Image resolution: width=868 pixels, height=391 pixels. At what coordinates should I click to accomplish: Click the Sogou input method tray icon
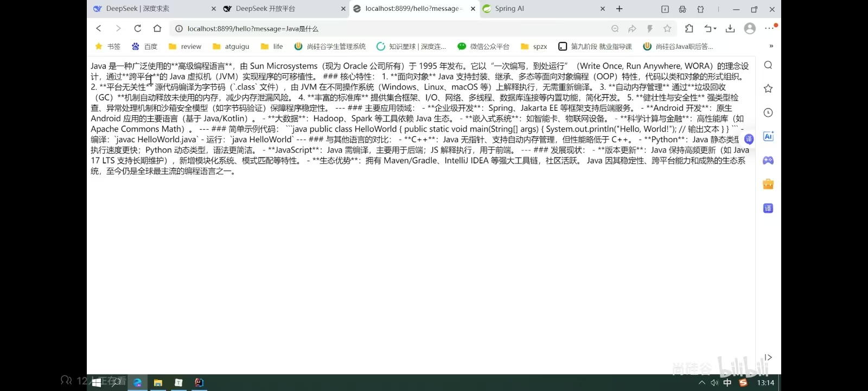click(x=743, y=383)
